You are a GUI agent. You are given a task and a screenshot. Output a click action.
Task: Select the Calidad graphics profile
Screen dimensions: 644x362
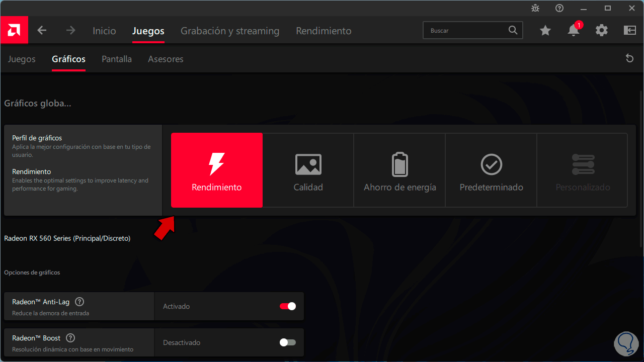[308, 170]
